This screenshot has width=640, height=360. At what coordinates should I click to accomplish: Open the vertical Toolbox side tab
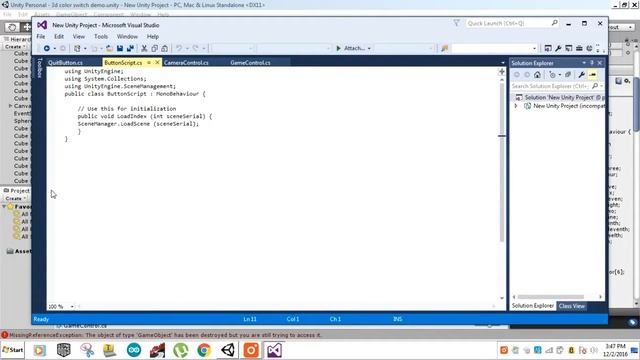[x=40, y=68]
